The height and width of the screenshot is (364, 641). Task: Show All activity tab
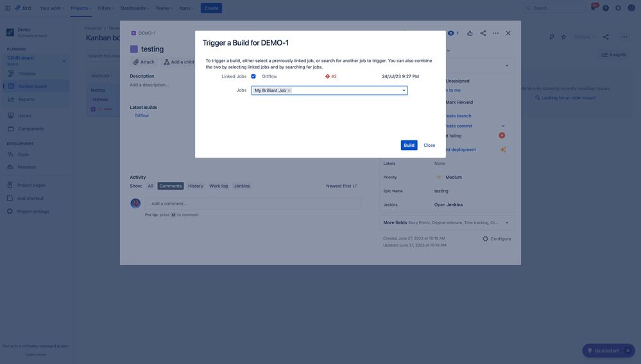(x=150, y=186)
